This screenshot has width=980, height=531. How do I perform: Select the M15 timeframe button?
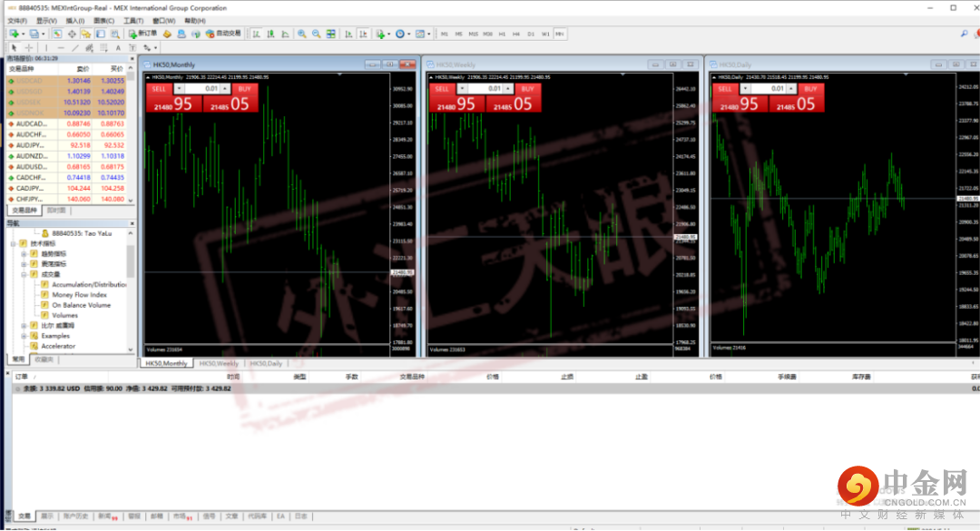click(473, 34)
